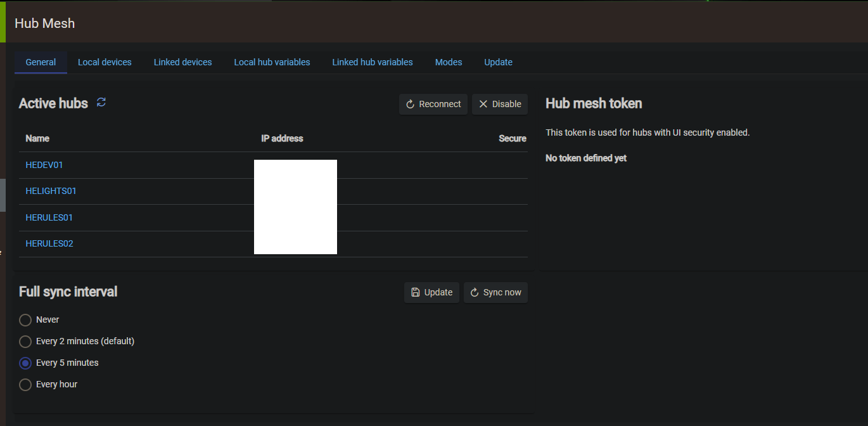Click the HERULES01 hub link
The image size is (868, 426).
[x=49, y=217]
